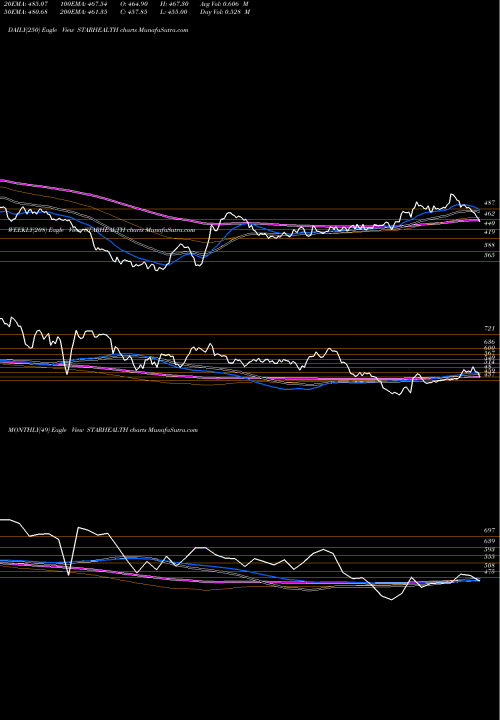Click the 50EMA value readout

(x=28, y=12)
